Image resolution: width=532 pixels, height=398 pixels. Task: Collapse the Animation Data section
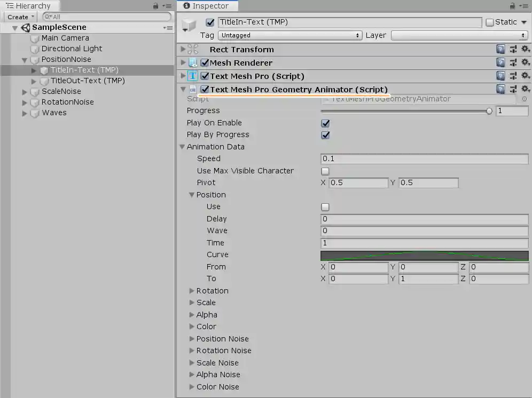click(x=182, y=147)
